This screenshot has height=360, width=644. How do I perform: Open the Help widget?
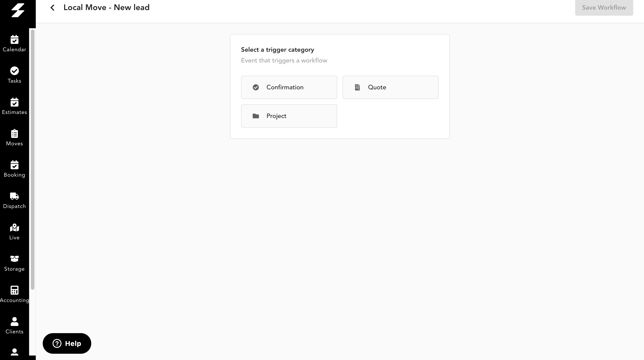click(67, 343)
